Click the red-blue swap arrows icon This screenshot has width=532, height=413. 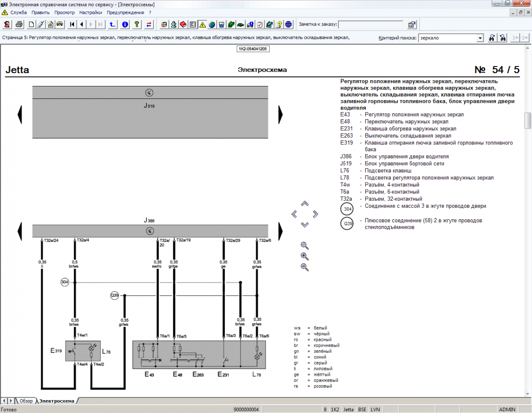pos(149,24)
